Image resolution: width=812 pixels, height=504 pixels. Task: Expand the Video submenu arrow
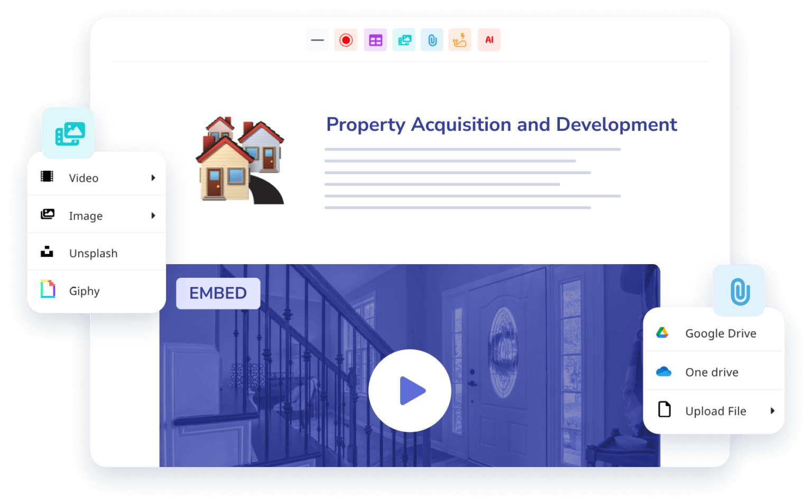point(153,178)
